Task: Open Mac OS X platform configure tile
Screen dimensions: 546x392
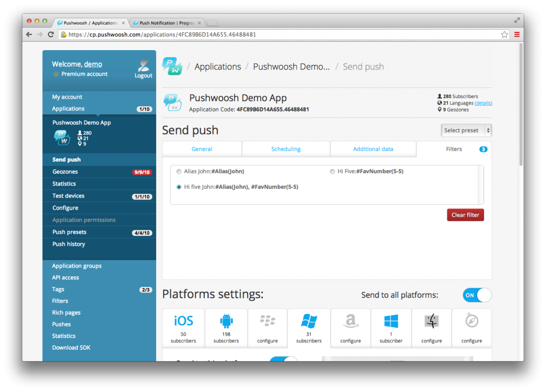Action: [431, 328]
